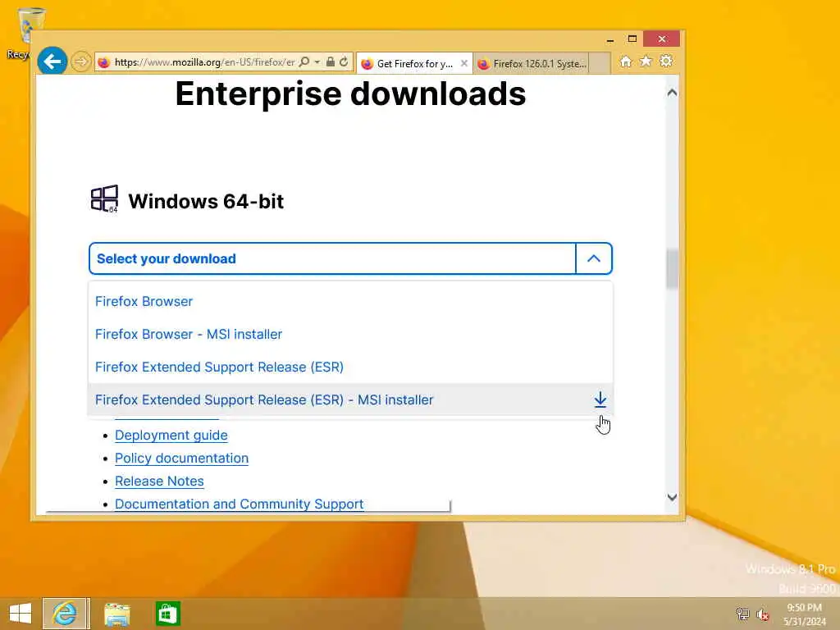Click the mozilla.org address bar URL
The height and width of the screenshot is (630, 840).
pyautogui.click(x=204, y=62)
